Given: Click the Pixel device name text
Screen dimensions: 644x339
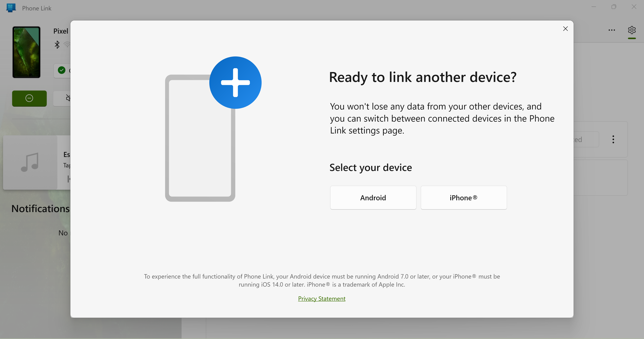Looking at the screenshot, I should pos(61,31).
